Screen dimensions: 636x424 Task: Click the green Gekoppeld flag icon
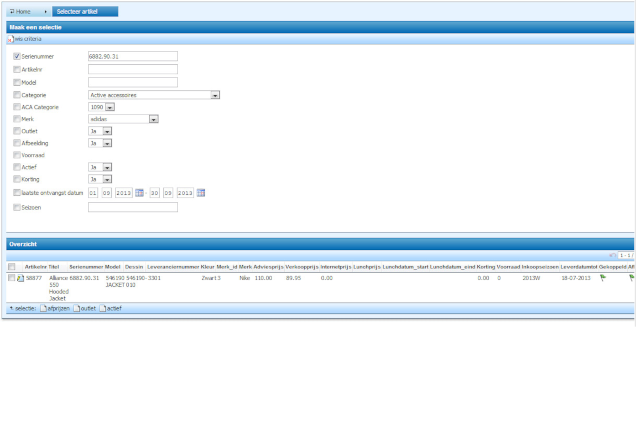click(x=603, y=278)
